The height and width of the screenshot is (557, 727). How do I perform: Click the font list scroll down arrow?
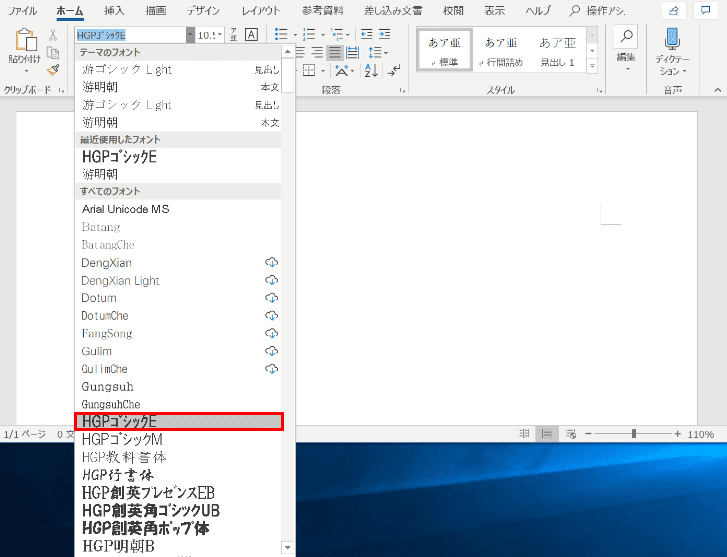[287, 548]
